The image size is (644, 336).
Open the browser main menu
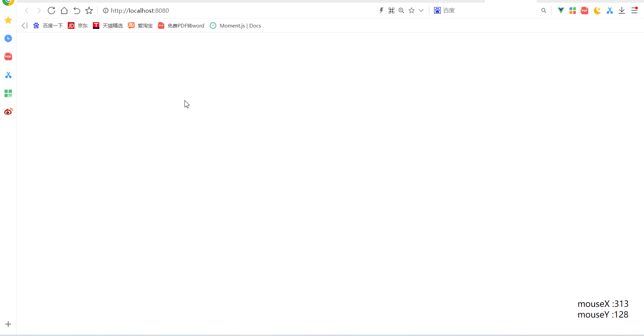tap(634, 11)
